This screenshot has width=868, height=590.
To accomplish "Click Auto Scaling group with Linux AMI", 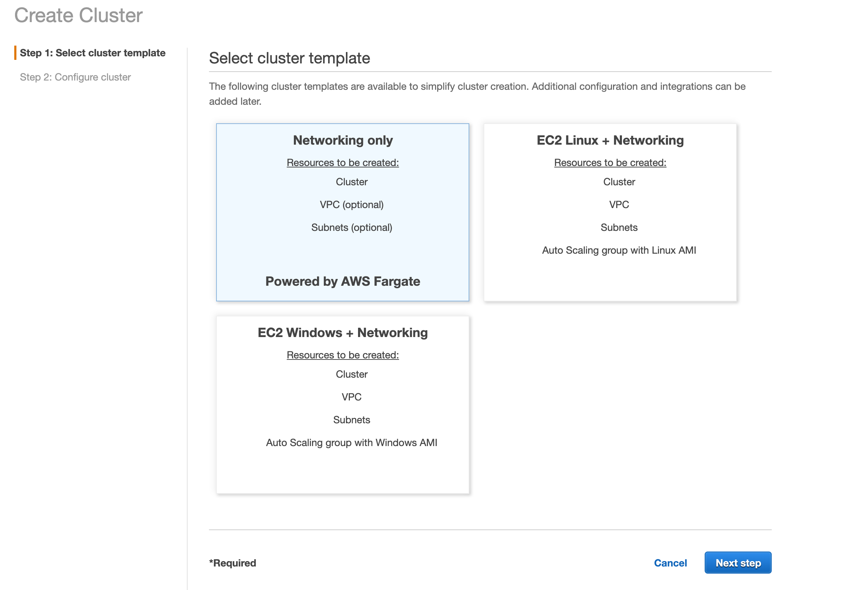I will click(618, 250).
